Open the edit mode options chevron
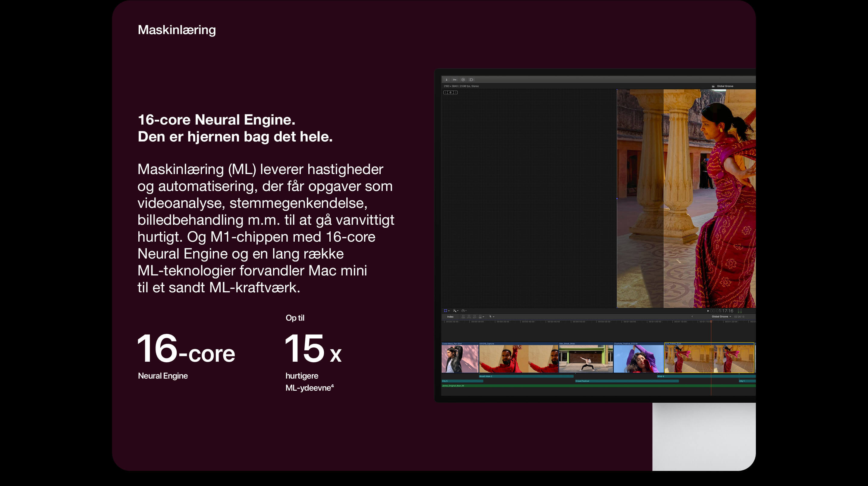This screenshot has width=868, height=486. coord(483,317)
